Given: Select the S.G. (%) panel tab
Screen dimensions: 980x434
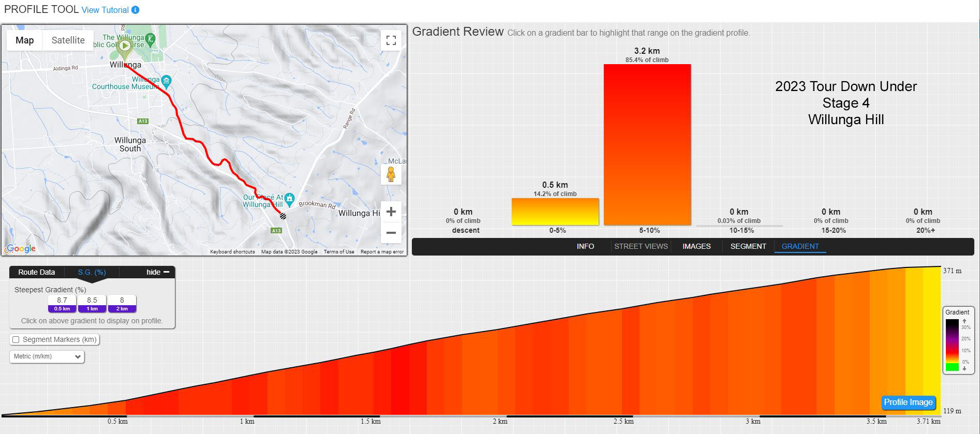Looking at the screenshot, I should [92, 272].
